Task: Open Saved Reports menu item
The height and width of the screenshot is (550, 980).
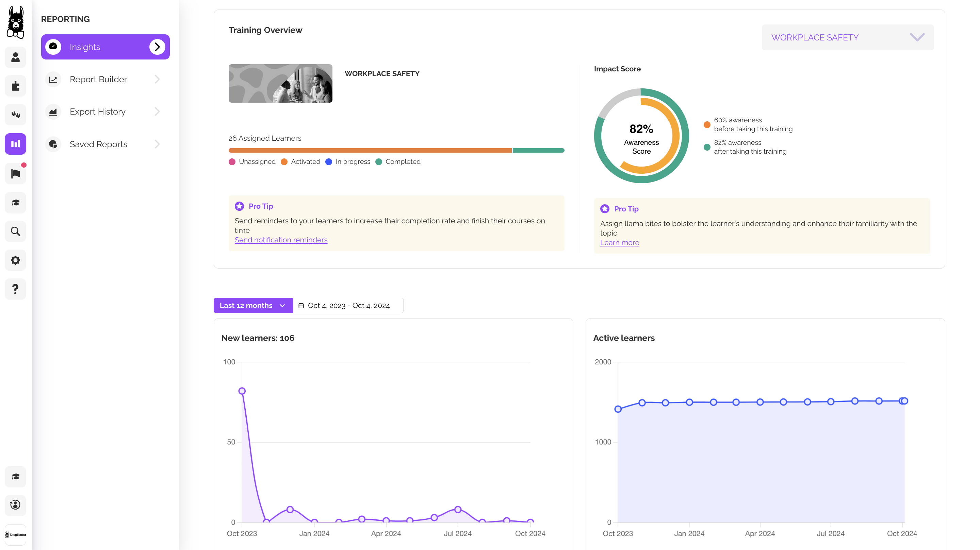Action: pyautogui.click(x=99, y=144)
